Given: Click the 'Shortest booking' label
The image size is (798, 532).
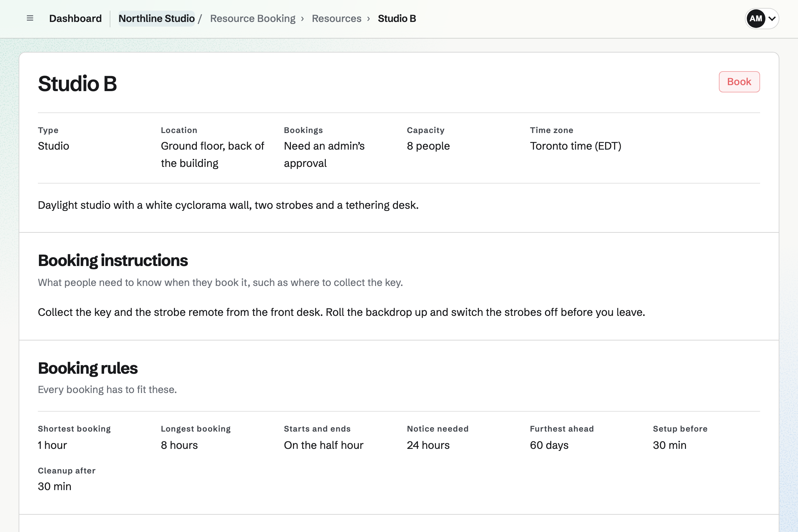Looking at the screenshot, I should pyautogui.click(x=74, y=429).
